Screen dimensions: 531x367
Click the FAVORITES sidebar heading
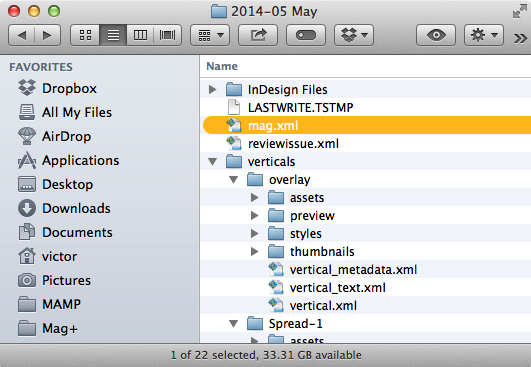point(41,67)
